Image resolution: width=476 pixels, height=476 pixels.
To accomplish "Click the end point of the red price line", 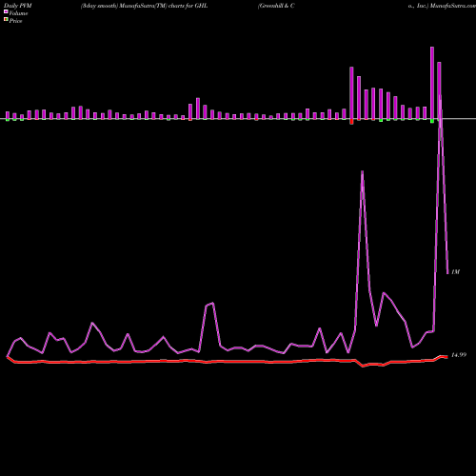I will click(446, 357).
